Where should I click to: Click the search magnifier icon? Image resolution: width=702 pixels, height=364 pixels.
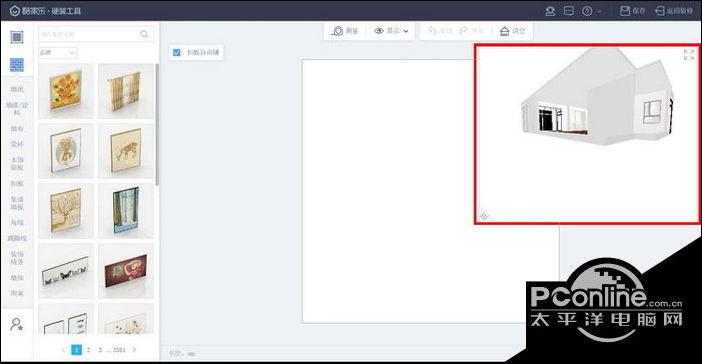pyautogui.click(x=144, y=34)
